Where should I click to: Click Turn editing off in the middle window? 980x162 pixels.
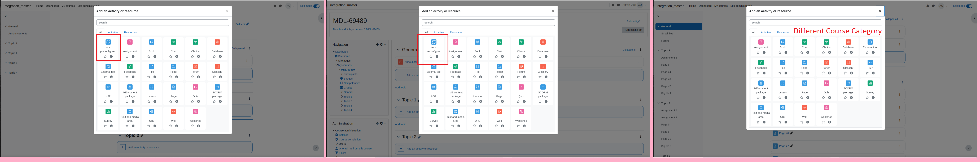pos(633,30)
